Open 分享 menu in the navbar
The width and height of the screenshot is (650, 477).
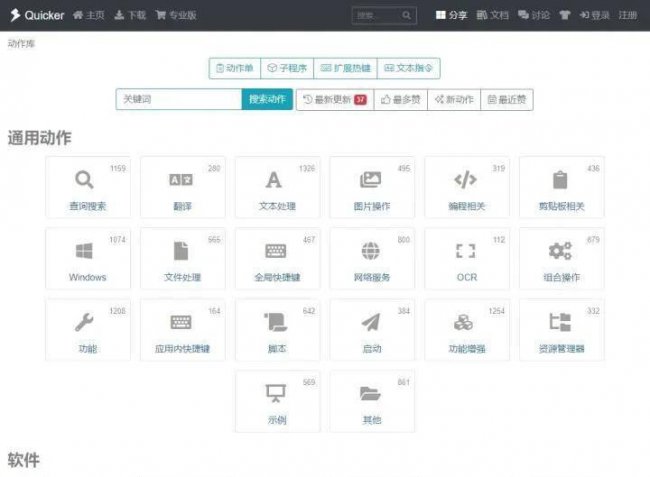[x=452, y=15]
